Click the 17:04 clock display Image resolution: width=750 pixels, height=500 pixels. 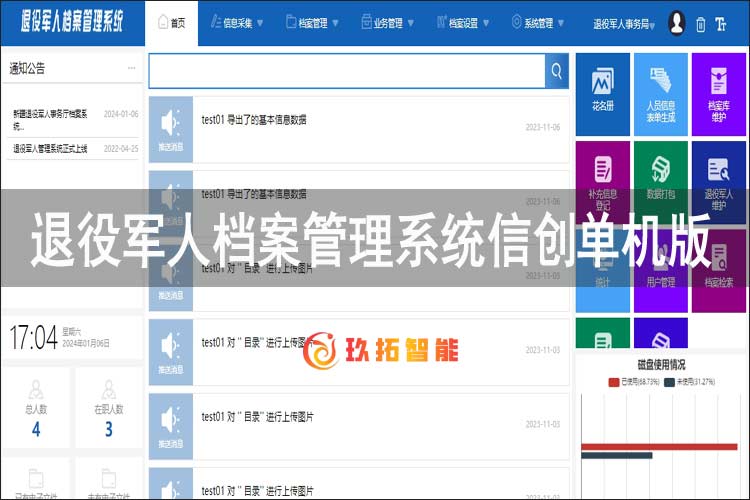tap(33, 337)
